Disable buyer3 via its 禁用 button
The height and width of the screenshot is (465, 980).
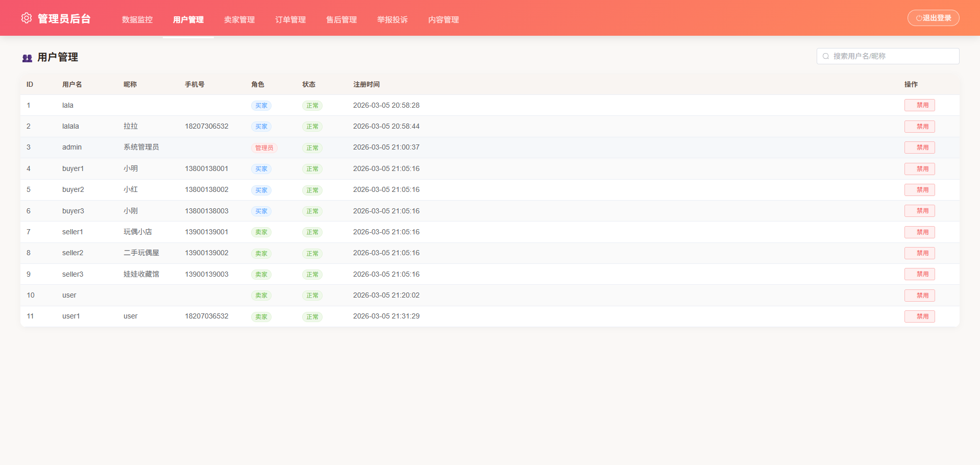pyautogui.click(x=920, y=211)
